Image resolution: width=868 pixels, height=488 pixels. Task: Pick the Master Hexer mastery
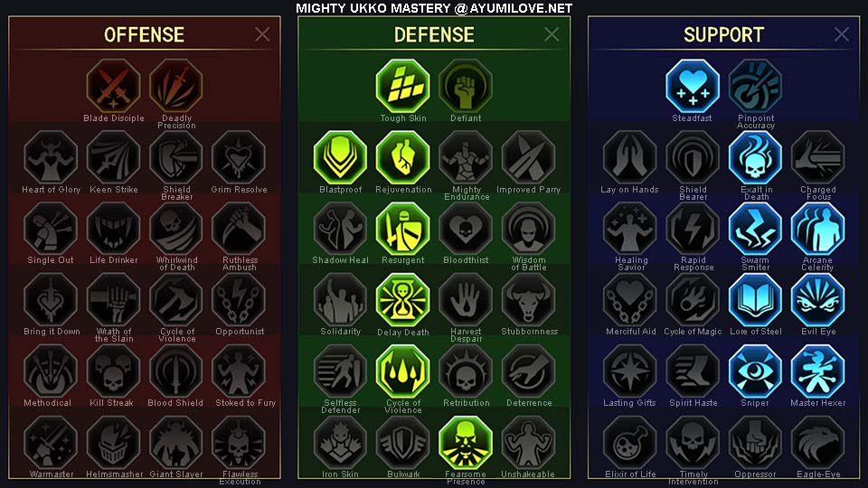pos(817,371)
